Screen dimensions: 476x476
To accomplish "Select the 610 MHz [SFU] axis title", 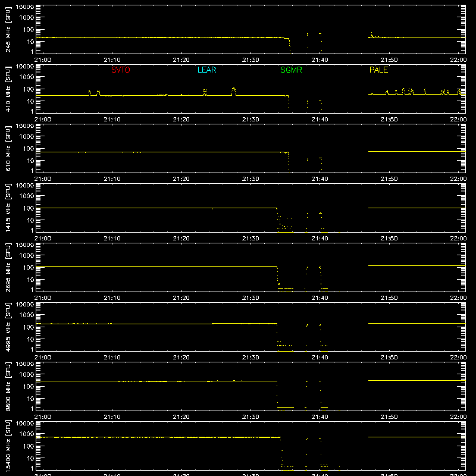I will click(x=8, y=148).
